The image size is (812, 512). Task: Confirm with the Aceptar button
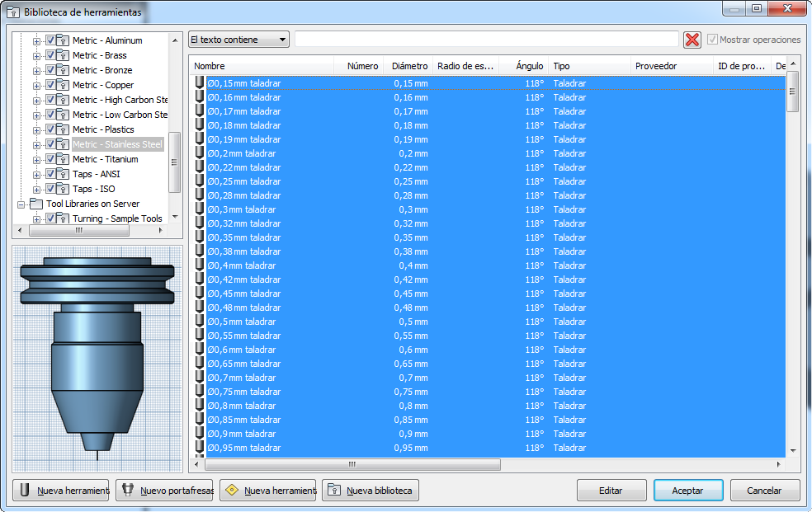pyautogui.click(x=688, y=491)
